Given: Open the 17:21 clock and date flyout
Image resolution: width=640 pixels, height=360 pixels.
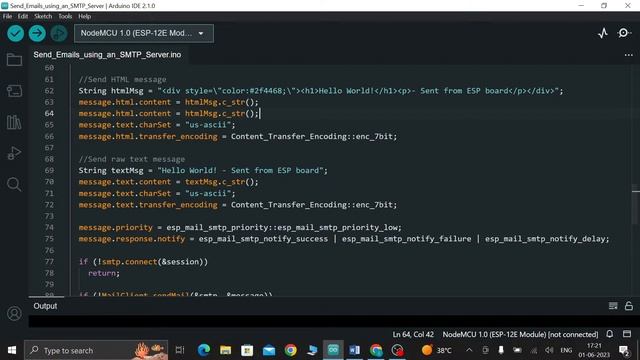Looking at the screenshot, I should 594,351.
